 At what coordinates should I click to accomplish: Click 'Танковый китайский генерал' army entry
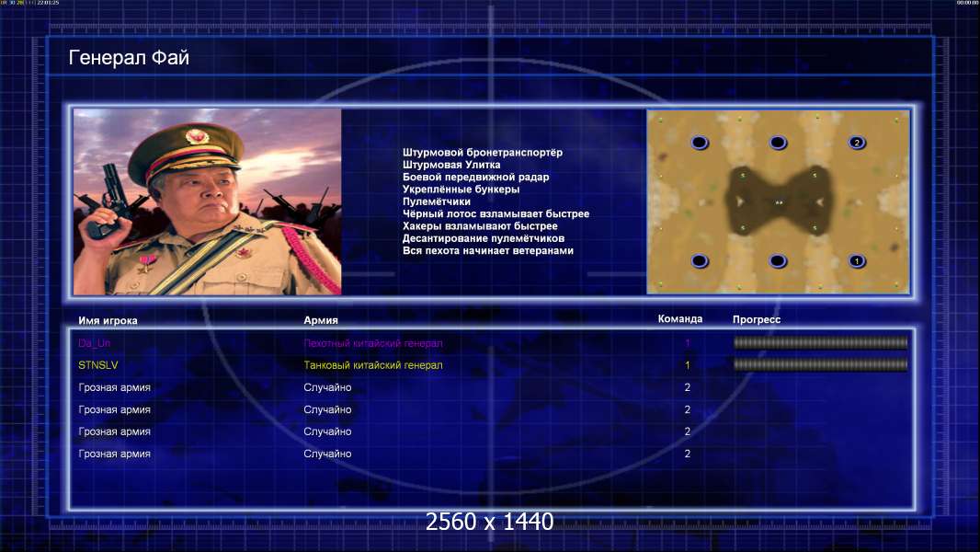(373, 365)
